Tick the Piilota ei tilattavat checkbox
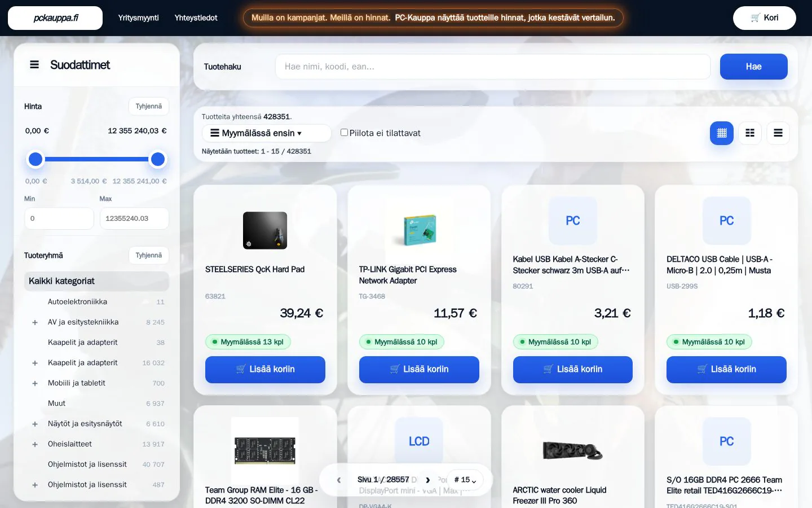This screenshot has height=508, width=812. (344, 133)
